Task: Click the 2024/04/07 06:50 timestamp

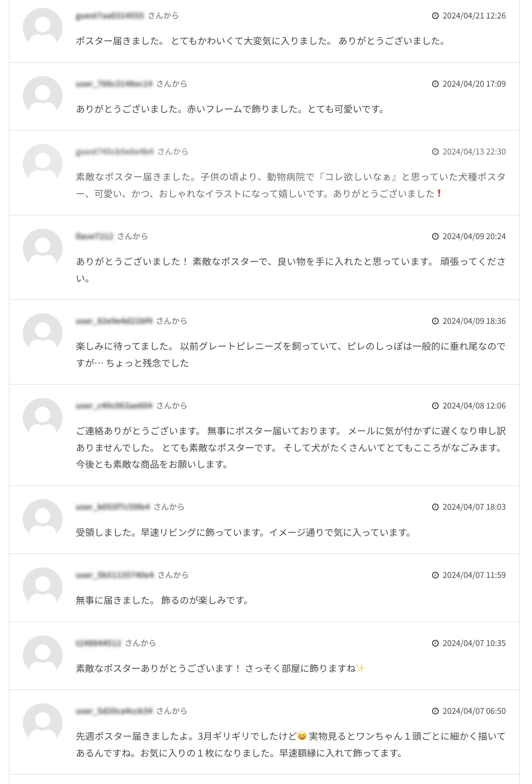Action: (474, 711)
